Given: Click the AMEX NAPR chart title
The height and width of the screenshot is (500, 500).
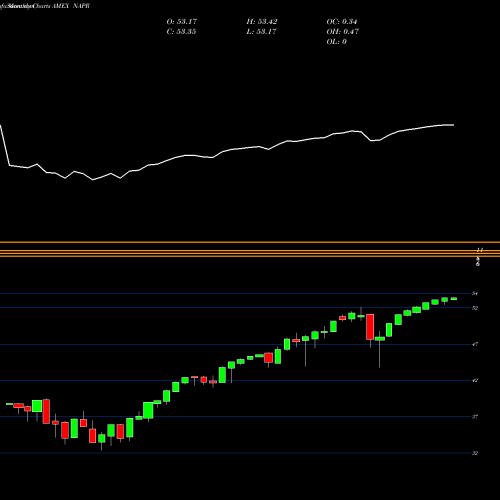Looking at the screenshot, I should tap(71, 6).
